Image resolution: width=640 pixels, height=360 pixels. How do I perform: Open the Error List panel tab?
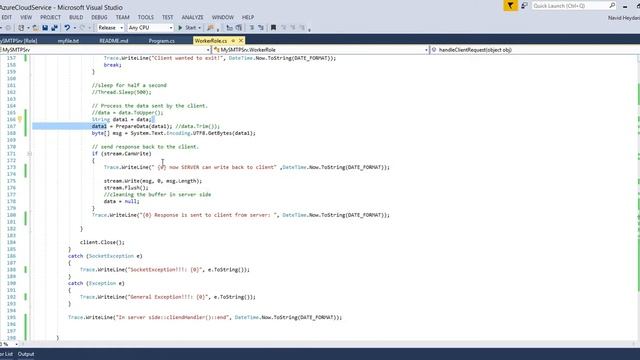tap(6, 354)
